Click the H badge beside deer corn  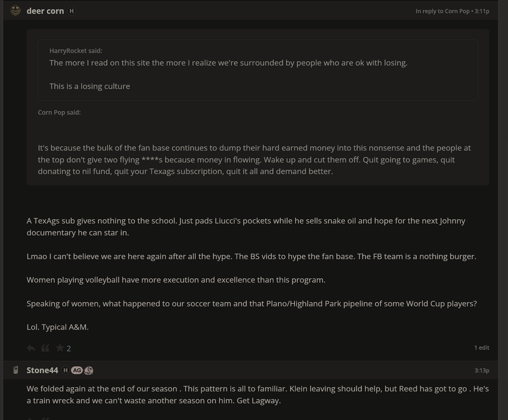(x=72, y=11)
